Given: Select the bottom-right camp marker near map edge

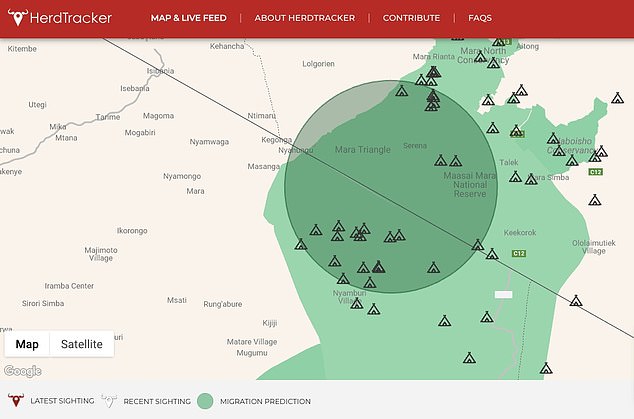Looking at the screenshot, I should coord(546,368).
